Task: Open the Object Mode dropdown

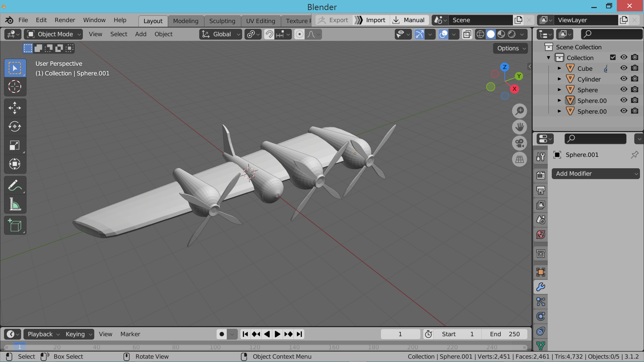Action: click(x=54, y=34)
